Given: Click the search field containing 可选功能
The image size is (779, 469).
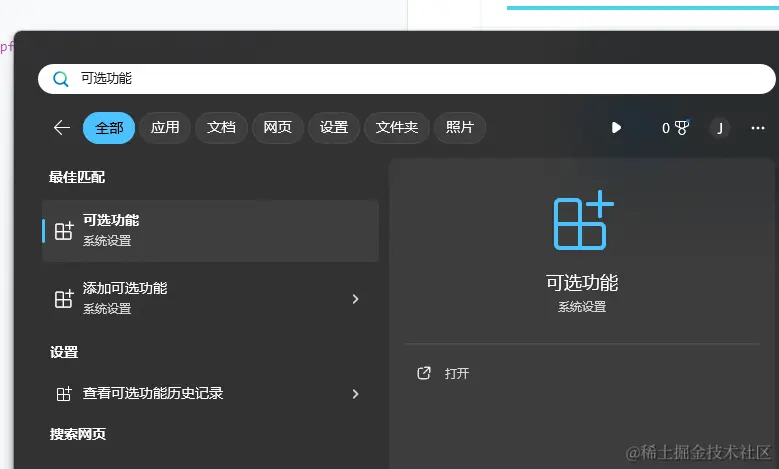Looking at the screenshot, I should tap(406, 79).
